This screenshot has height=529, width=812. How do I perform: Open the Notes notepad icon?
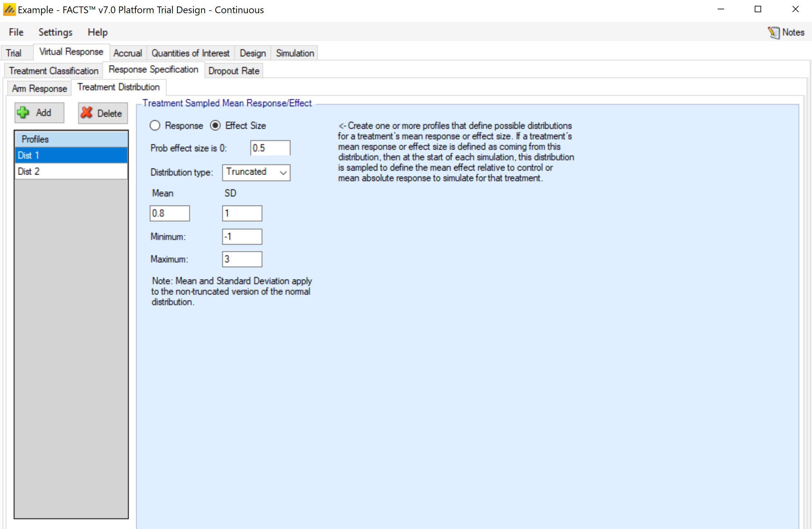(x=773, y=32)
